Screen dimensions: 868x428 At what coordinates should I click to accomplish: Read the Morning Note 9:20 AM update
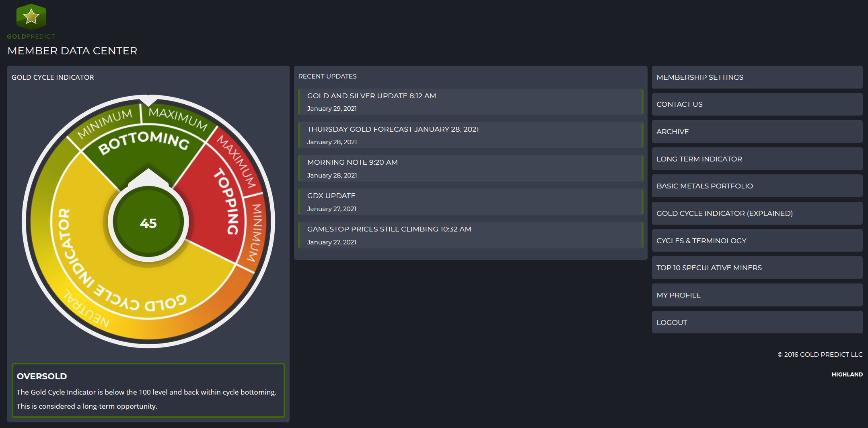pyautogui.click(x=352, y=162)
